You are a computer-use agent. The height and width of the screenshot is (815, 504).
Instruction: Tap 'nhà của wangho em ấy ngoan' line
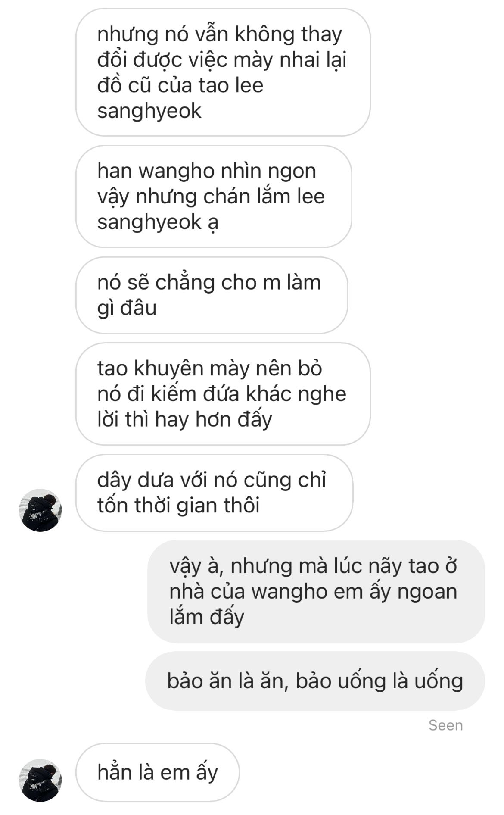313,592
